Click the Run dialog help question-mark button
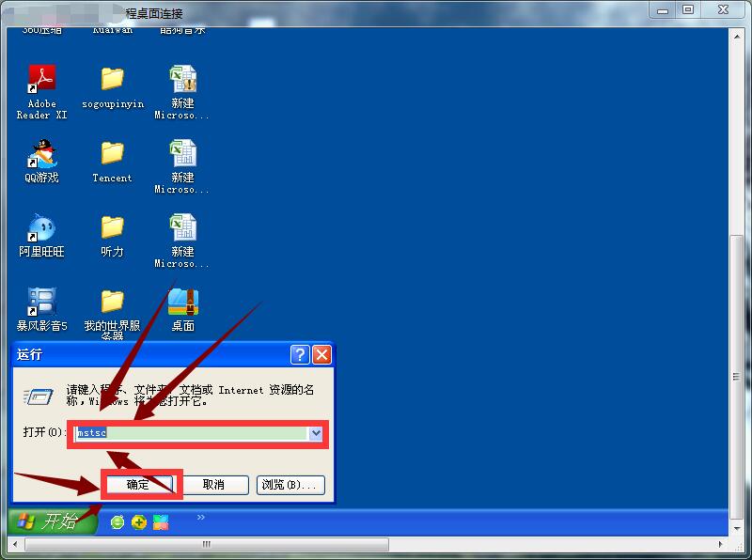Screen dimensions: 752x560 click(300, 354)
